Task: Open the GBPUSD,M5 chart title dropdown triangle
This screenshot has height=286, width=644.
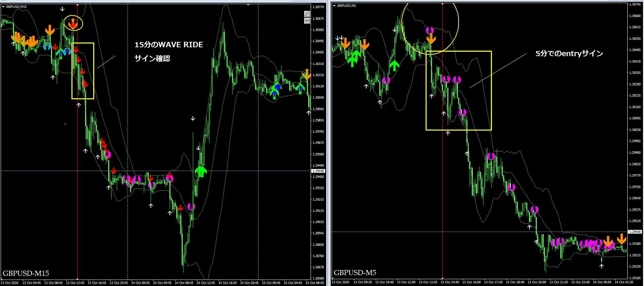Action: click(x=334, y=5)
